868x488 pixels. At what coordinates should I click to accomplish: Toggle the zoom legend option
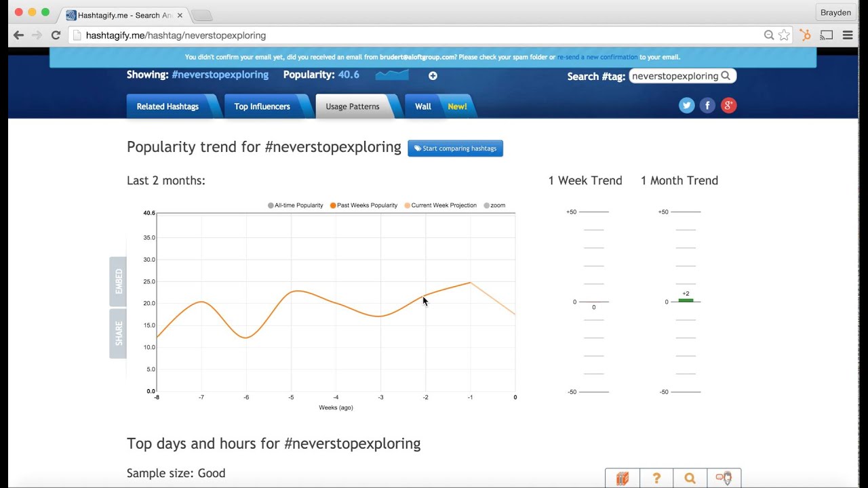pyautogui.click(x=494, y=205)
